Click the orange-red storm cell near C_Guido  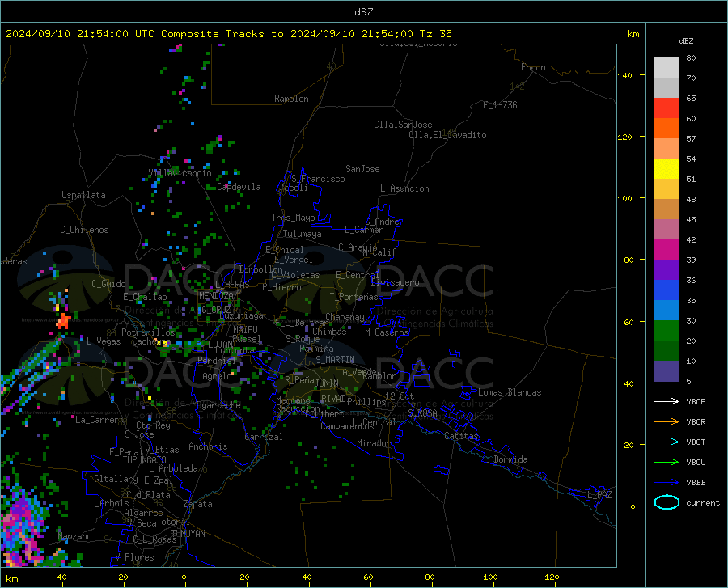click(63, 321)
